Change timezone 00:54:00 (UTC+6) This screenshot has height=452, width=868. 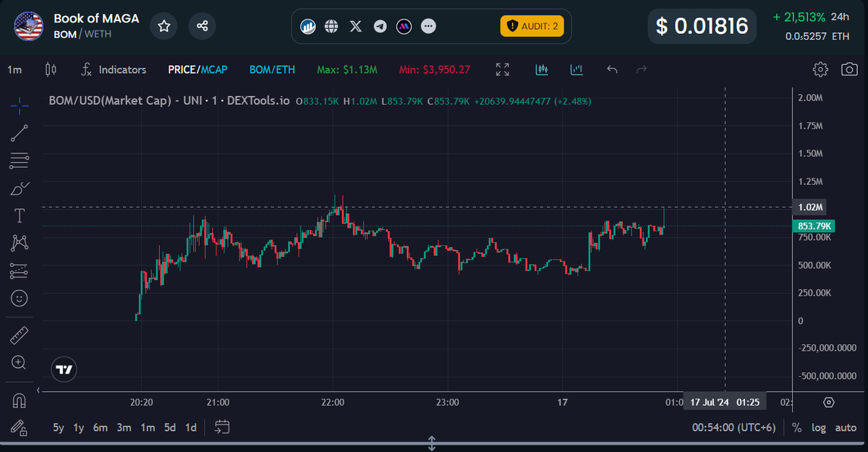(x=734, y=427)
